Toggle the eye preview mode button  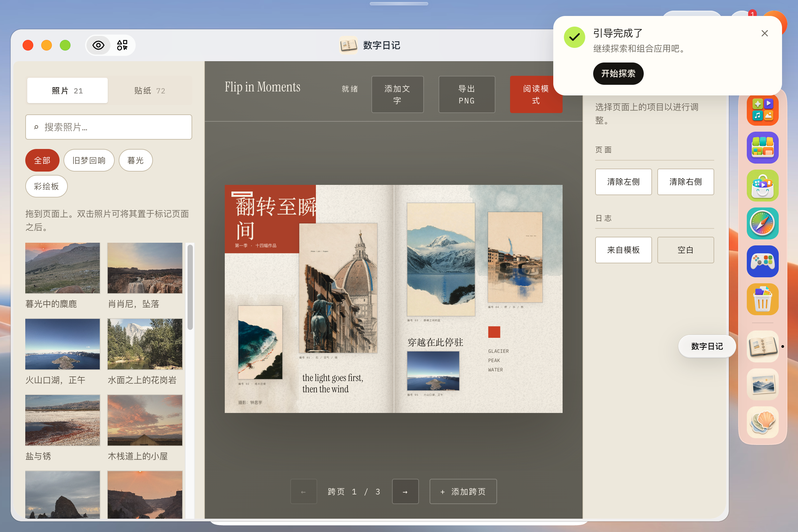point(98,45)
